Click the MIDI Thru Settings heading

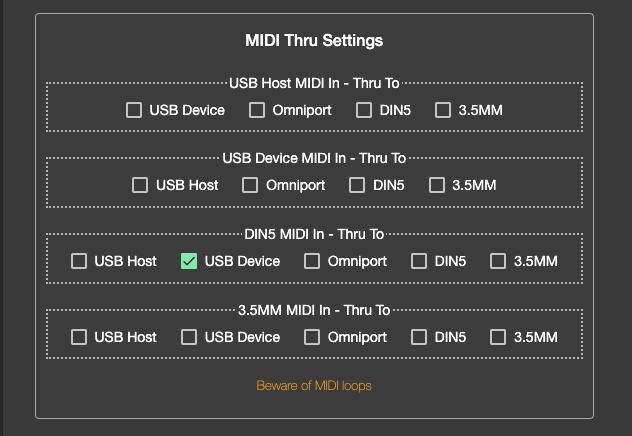(x=314, y=41)
